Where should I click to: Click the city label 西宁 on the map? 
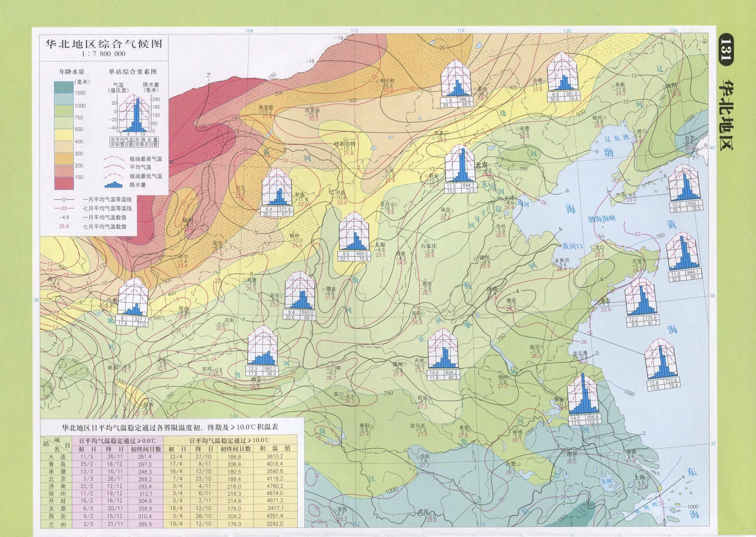(x=53, y=279)
